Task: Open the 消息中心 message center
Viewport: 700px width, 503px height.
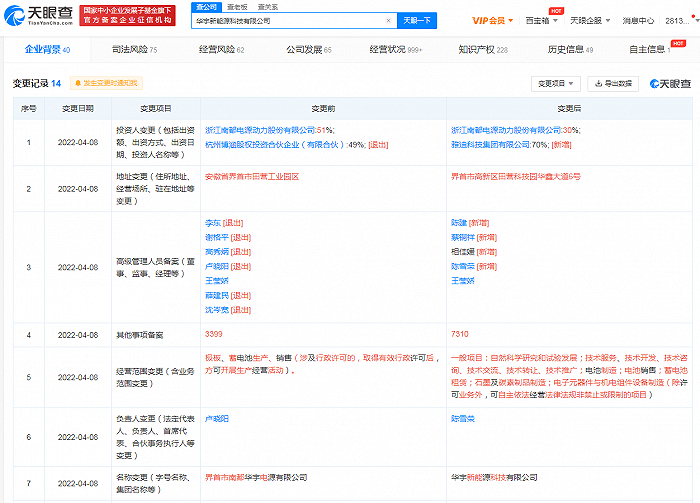Action: tap(639, 20)
